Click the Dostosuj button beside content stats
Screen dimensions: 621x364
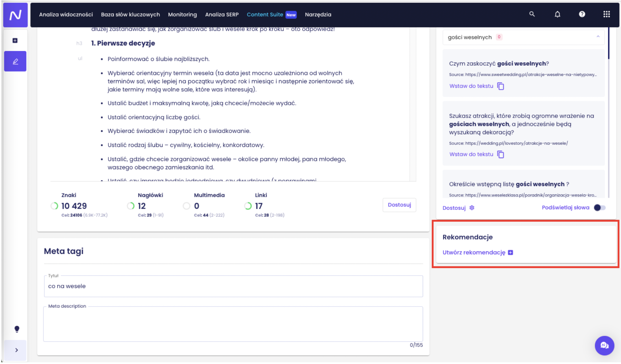[x=399, y=205]
